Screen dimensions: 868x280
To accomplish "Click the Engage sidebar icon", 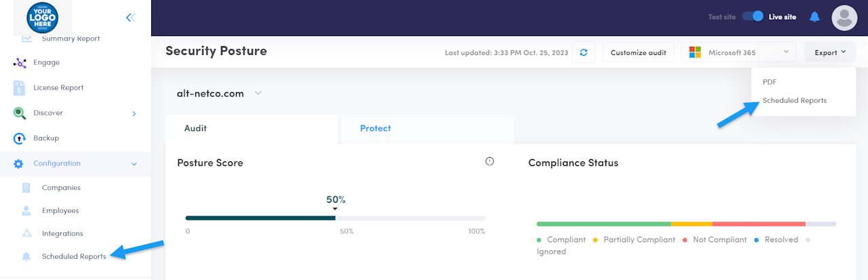I will click(x=19, y=62).
